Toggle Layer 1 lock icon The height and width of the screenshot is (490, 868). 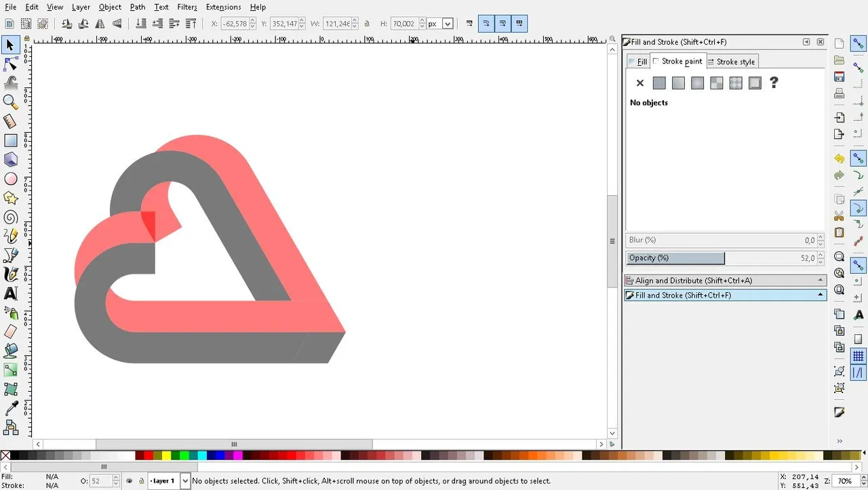click(141, 481)
